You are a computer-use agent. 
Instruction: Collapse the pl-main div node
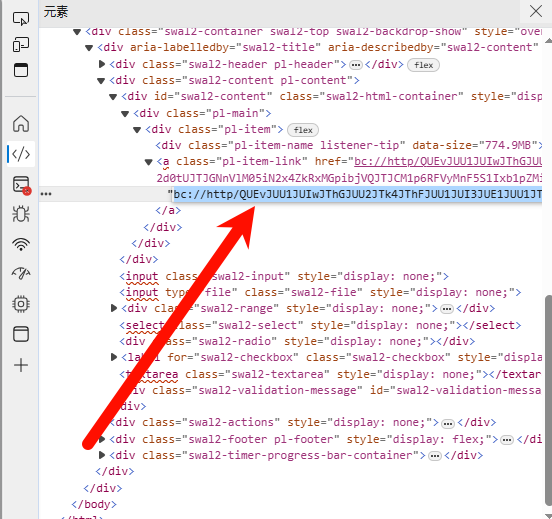pyautogui.click(x=125, y=114)
